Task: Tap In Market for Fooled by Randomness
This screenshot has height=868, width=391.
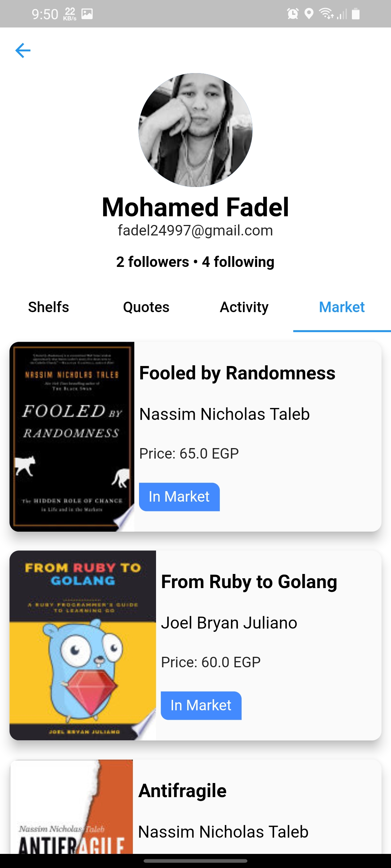Action: (x=179, y=497)
